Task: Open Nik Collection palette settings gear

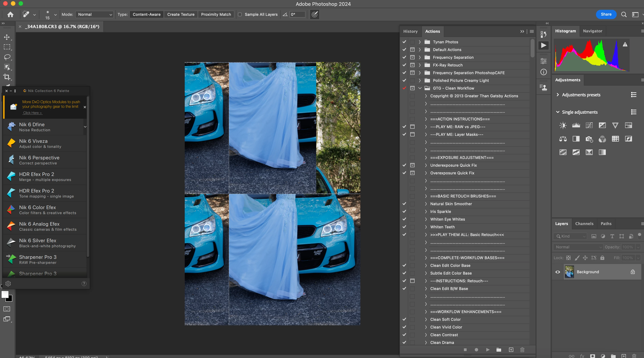Action: click(x=8, y=284)
